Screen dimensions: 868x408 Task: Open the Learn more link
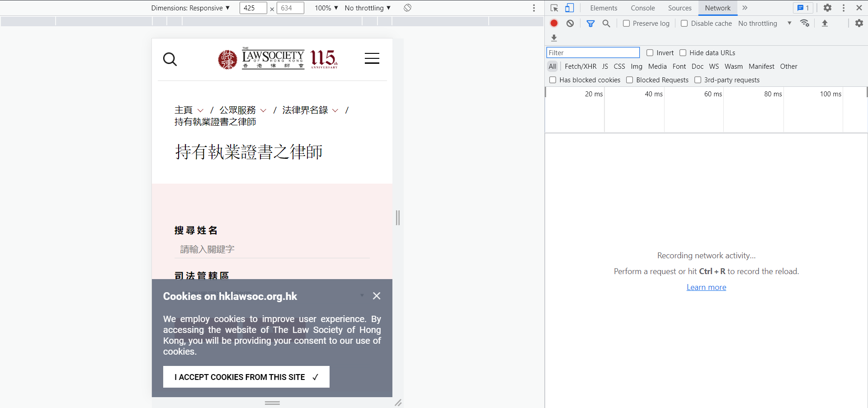click(706, 287)
